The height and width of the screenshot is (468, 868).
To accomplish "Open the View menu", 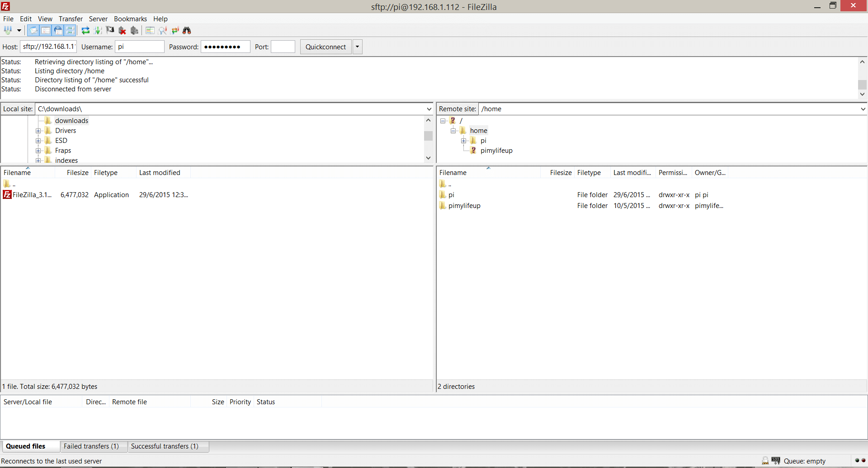I will [x=45, y=19].
